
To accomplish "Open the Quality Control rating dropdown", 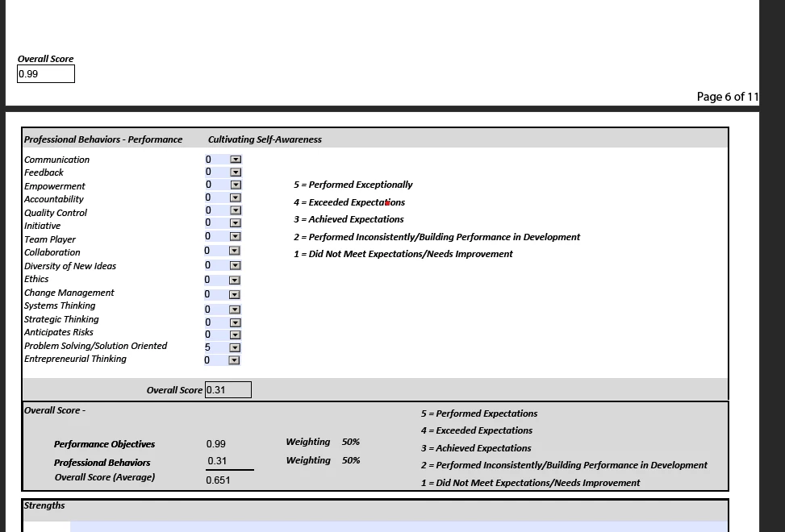I will [x=236, y=210].
